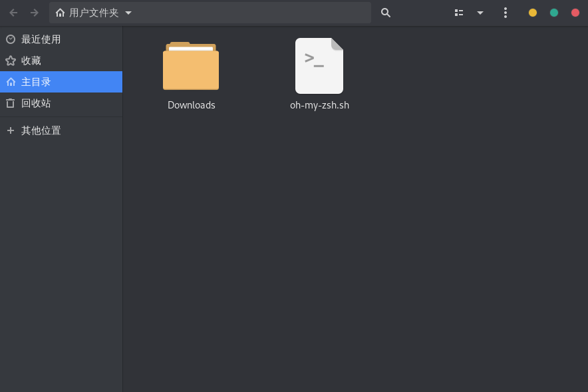Image resolution: width=588 pixels, height=392 pixels.
Task: Click the home icon in the path bar
Action: pos(61,13)
